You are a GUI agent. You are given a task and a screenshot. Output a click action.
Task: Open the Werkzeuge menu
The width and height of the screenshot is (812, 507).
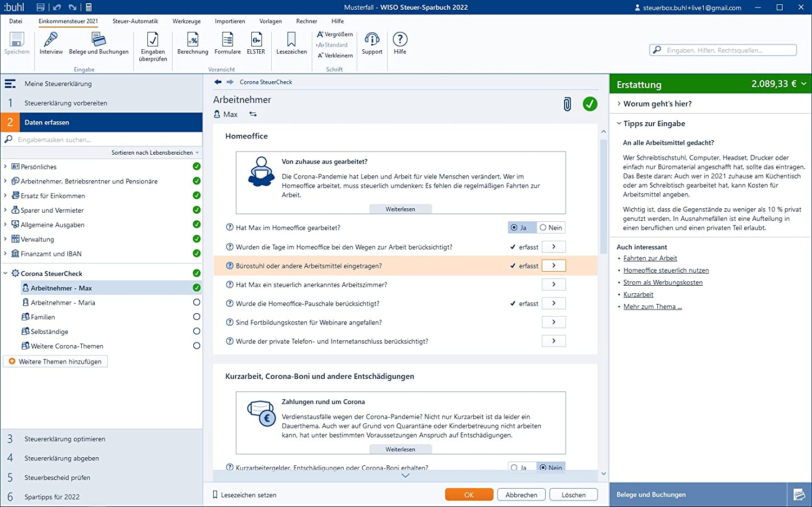[x=186, y=21]
